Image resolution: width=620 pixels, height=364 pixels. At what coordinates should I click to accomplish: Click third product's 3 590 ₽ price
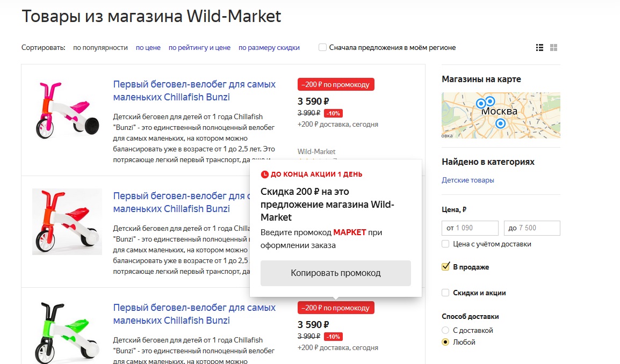313,325
